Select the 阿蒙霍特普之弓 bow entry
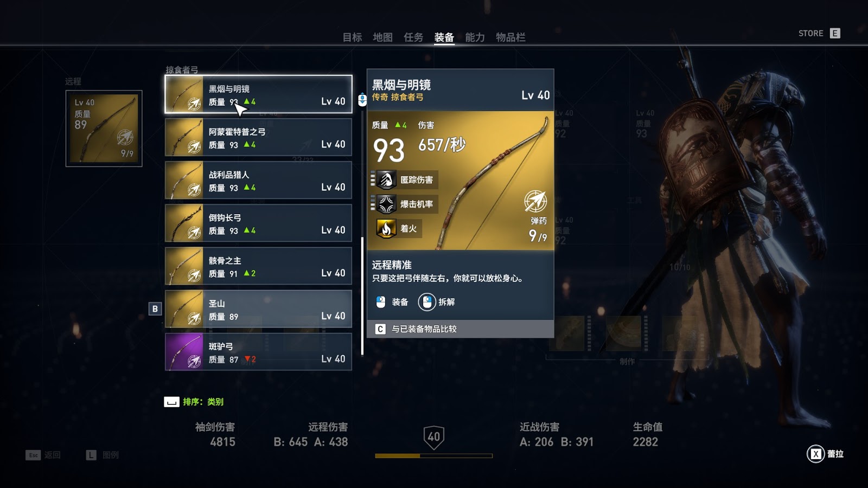Screen dimensions: 868x488 point(258,137)
